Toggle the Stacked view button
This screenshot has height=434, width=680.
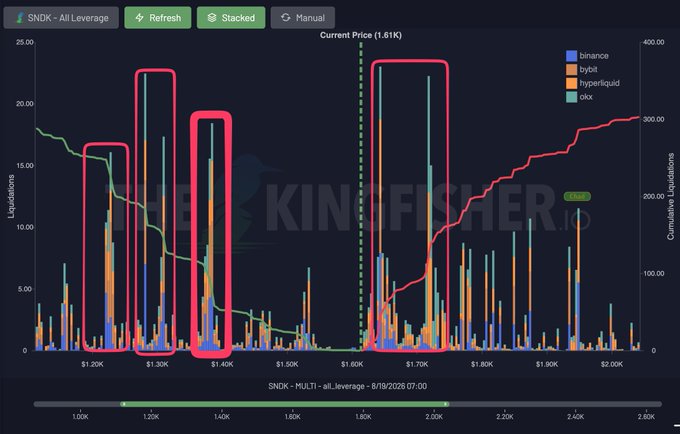(x=231, y=18)
